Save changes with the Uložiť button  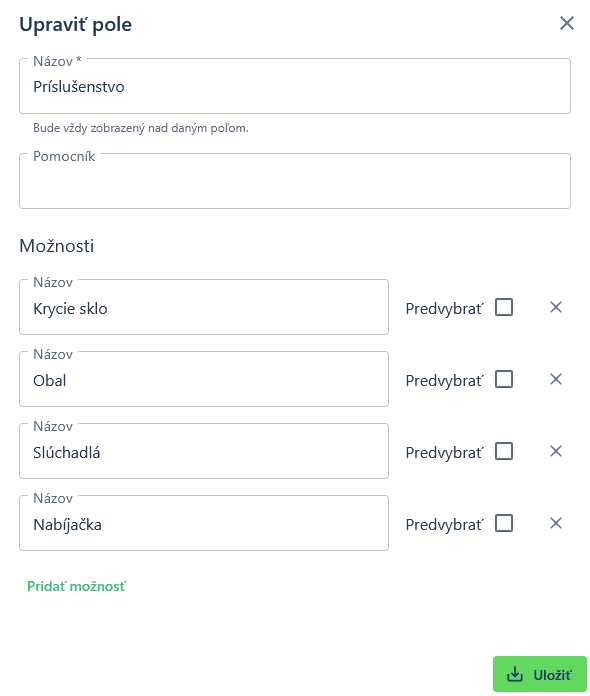[540, 674]
